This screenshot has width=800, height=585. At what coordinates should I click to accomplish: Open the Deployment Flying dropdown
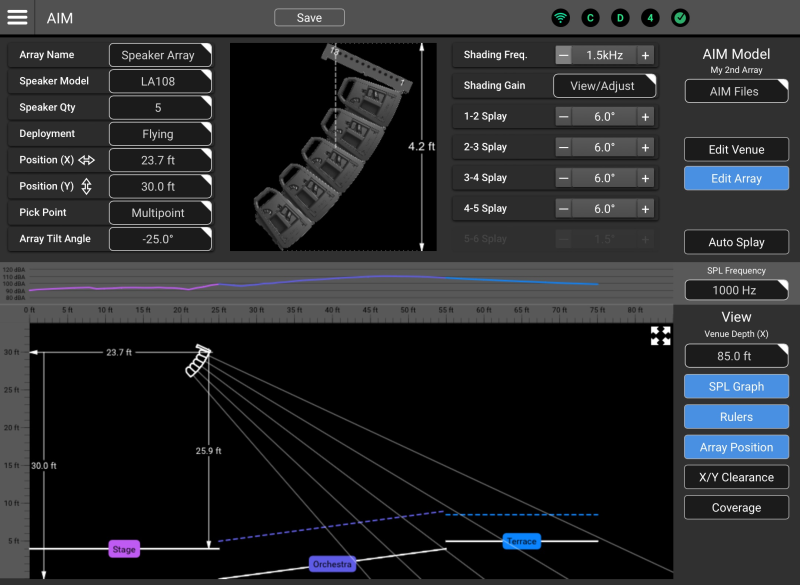tap(159, 134)
